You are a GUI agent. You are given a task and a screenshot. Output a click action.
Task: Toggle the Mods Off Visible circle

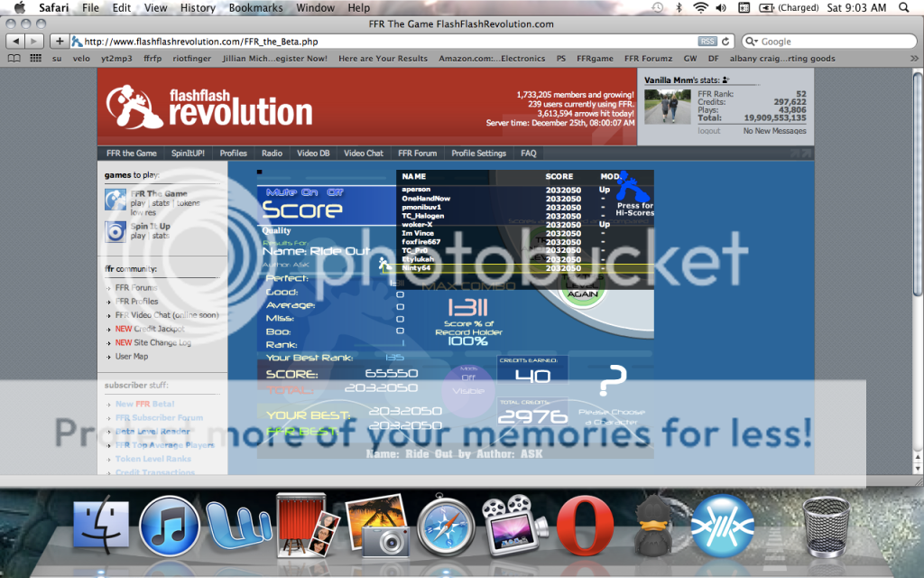pyautogui.click(x=468, y=384)
